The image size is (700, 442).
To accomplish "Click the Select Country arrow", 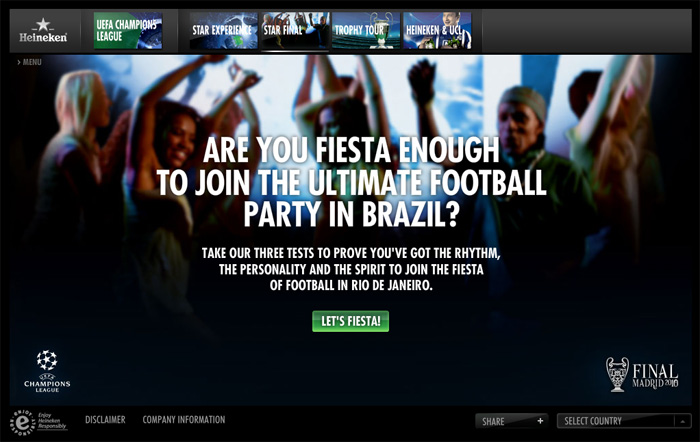I will tap(683, 421).
